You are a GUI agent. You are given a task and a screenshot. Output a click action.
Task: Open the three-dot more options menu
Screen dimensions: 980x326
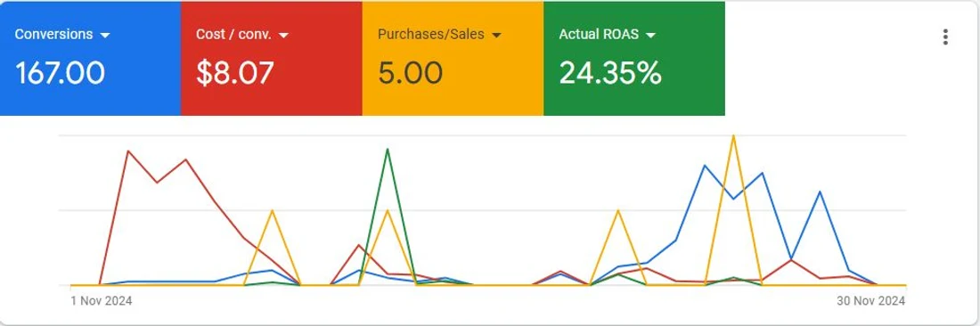945,37
